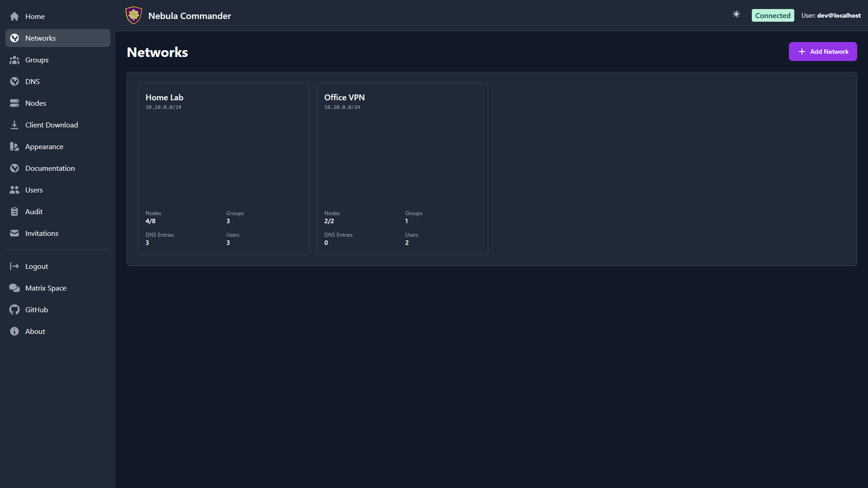Viewport: 868px width, 488px height.
Task: Click the GitHub logo icon
Action: 14,310
